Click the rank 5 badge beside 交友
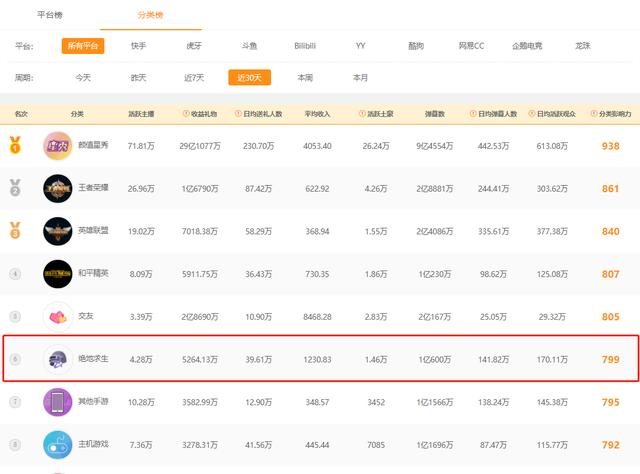 click(15, 316)
